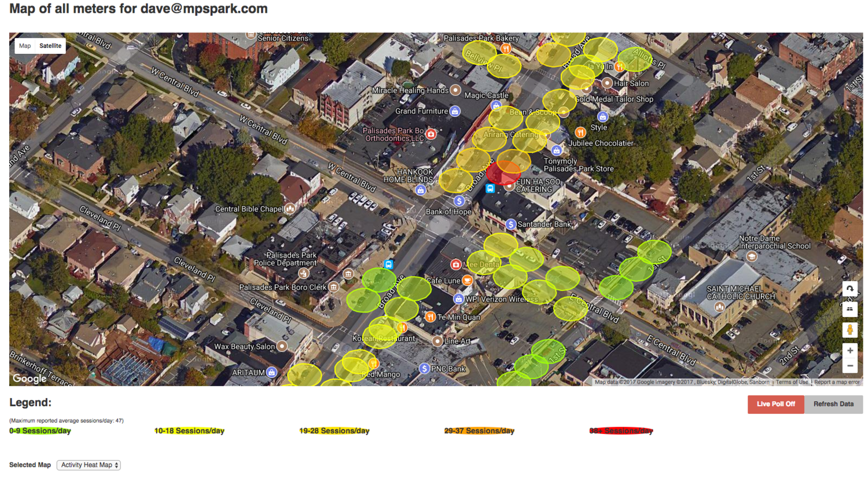Select the Street View pegman icon
This screenshot has width=868, height=478.
[x=849, y=330]
